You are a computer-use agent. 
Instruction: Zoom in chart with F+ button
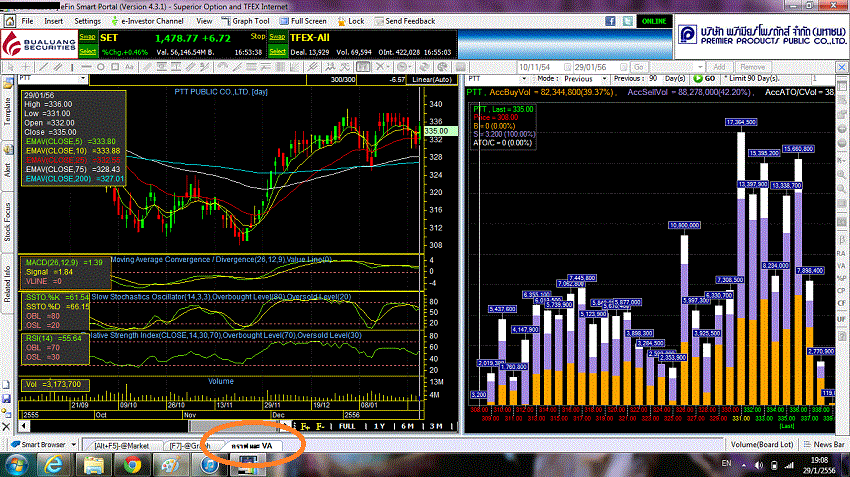[x=305, y=426]
